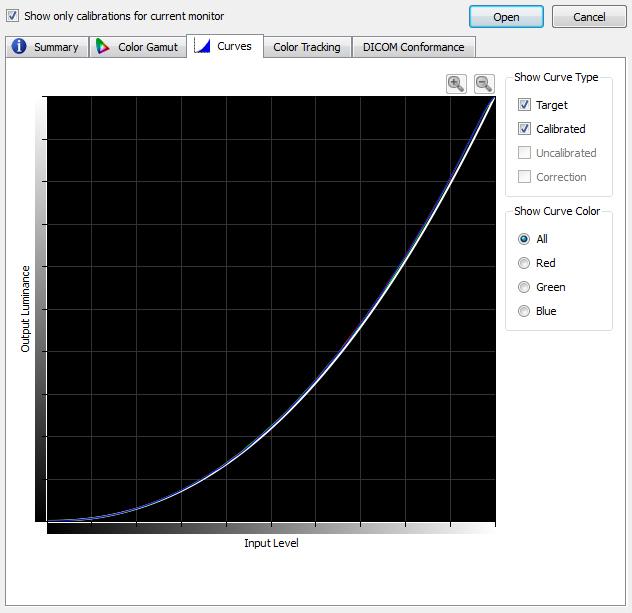Toggle the Target curve checkbox

click(524, 105)
